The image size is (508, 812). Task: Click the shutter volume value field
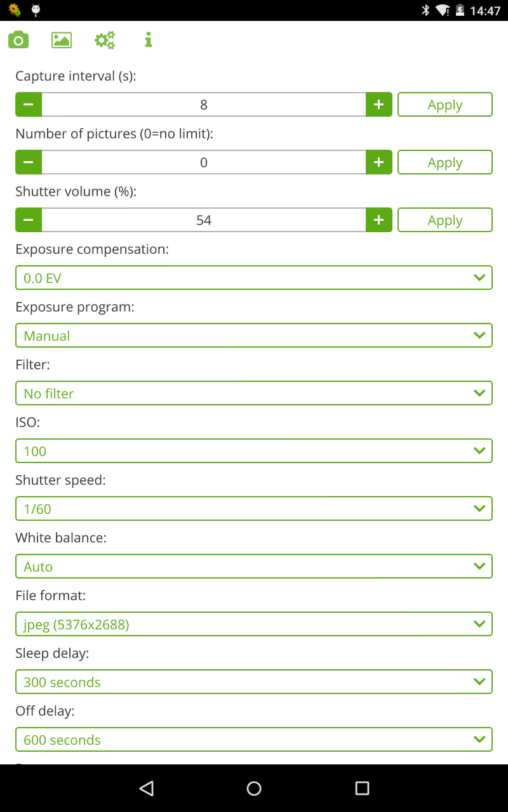tap(204, 220)
